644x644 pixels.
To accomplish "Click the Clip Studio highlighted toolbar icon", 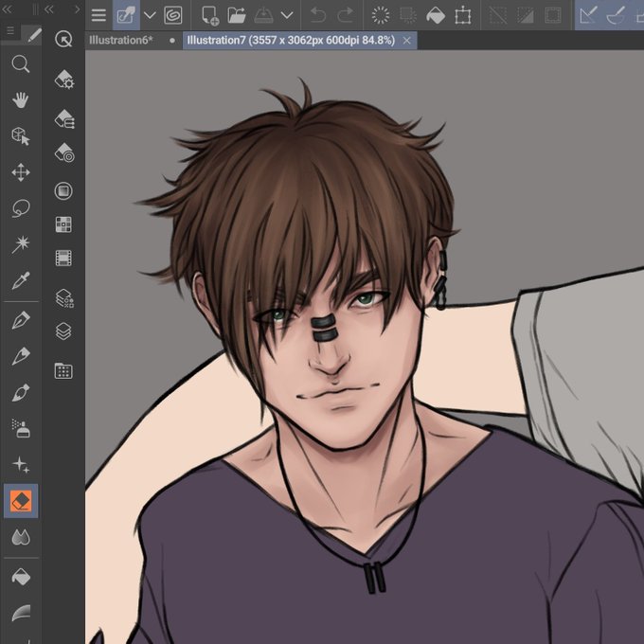I will tap(126, 15).
